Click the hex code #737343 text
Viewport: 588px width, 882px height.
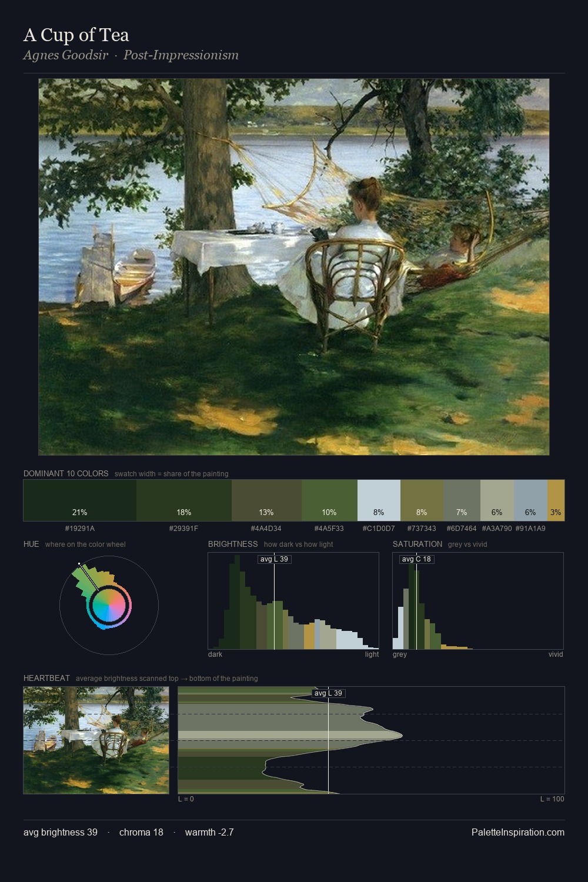(x=422, y=529)
